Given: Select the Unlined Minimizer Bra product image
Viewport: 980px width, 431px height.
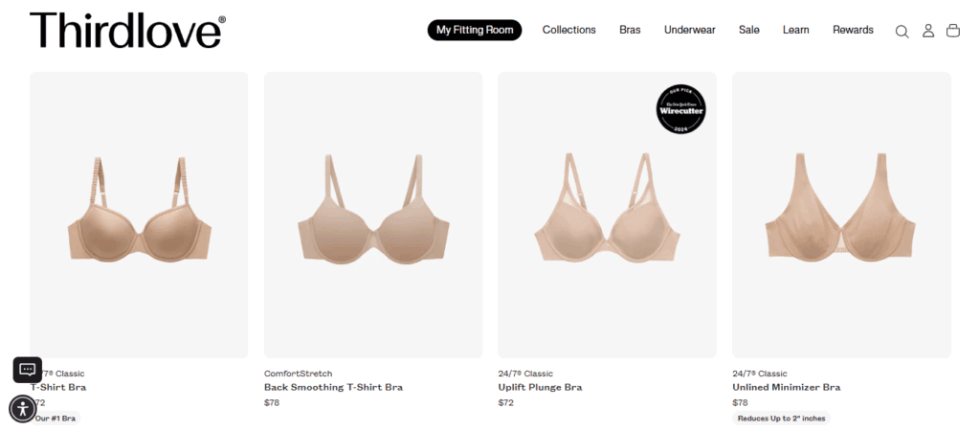Looking at the screenshot, I should coord(841,215).
